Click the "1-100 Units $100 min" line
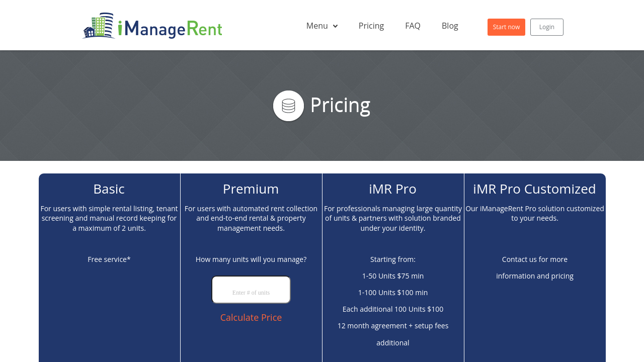This screenshot has width=644, height=362. click(x=393, y=293)
